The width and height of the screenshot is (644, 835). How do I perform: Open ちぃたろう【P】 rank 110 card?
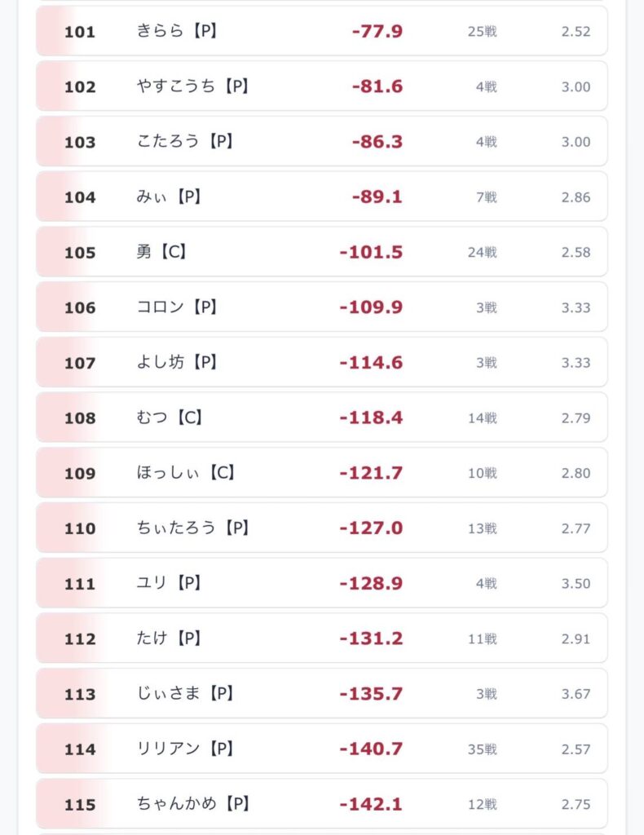tap(321, 528)
